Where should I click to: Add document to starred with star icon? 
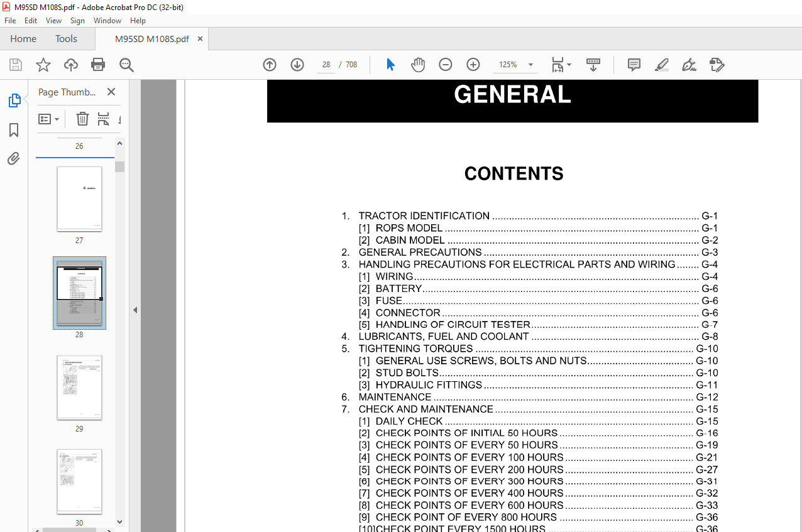tap(43, 65)
